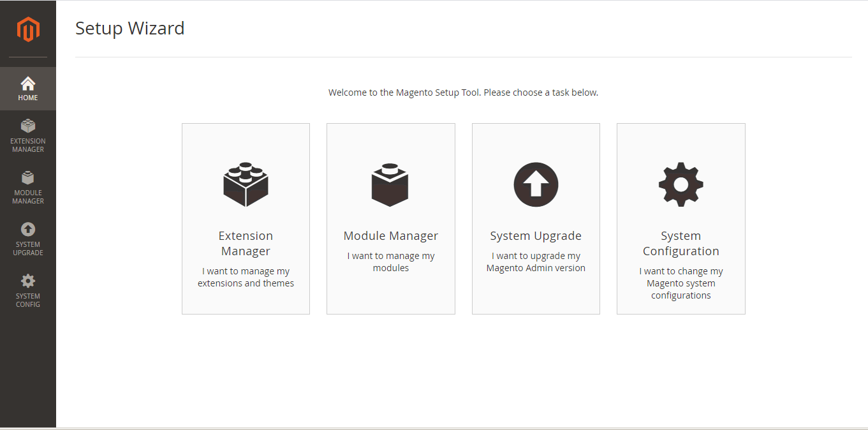
Task: Click the Extension Manager heading text
Action: pyautogui.click(x=246, y=243)
